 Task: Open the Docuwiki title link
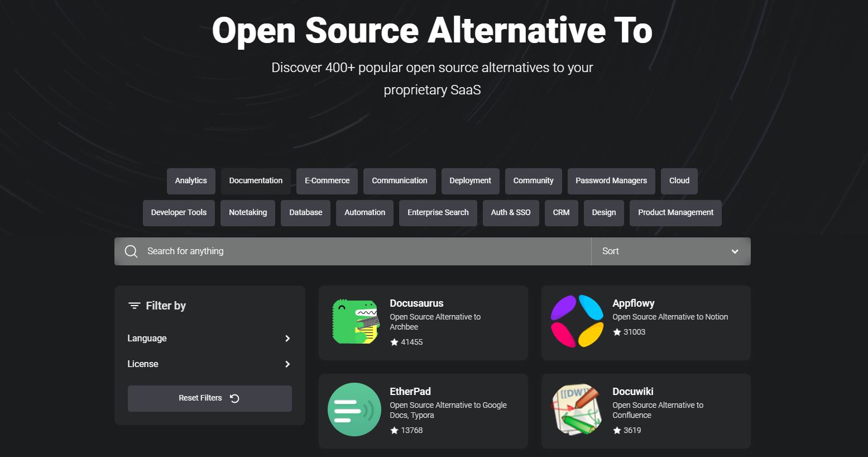point(633,392)
